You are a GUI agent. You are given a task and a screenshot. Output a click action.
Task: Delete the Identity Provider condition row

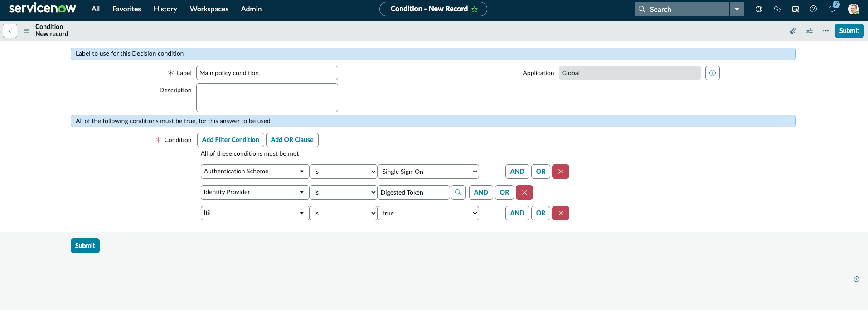524,192
